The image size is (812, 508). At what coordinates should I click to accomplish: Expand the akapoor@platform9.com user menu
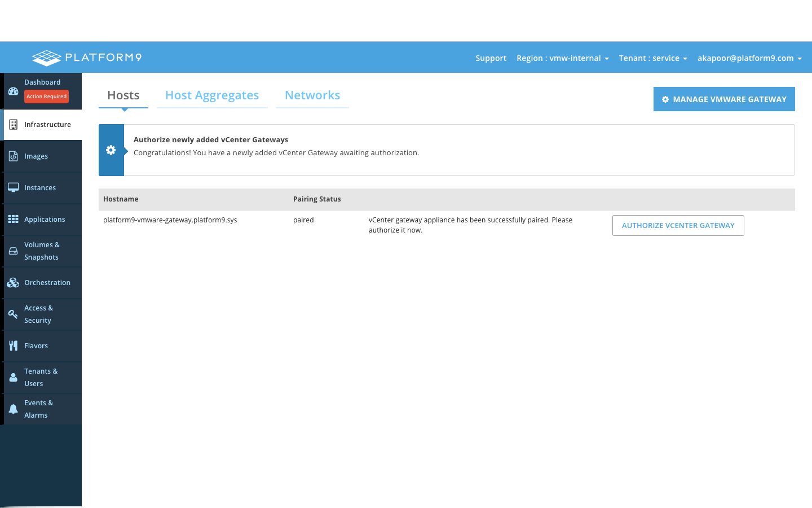click(x=749, y=58)
